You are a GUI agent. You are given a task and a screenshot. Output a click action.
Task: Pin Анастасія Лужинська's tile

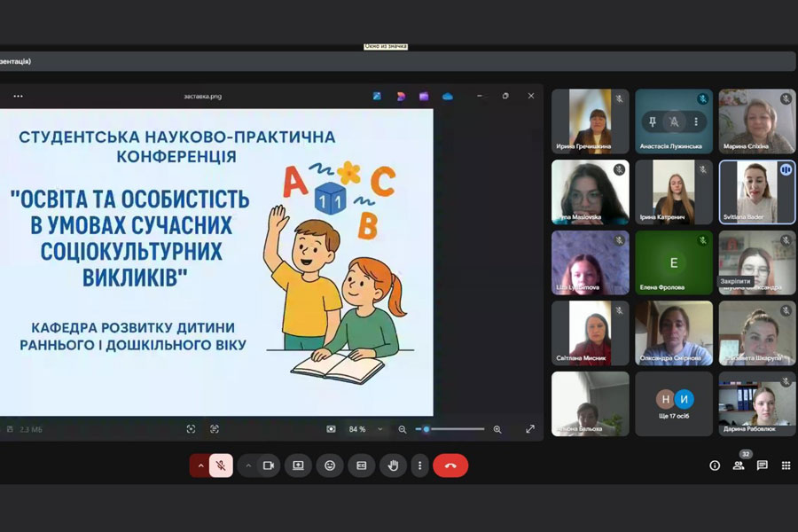653,121
